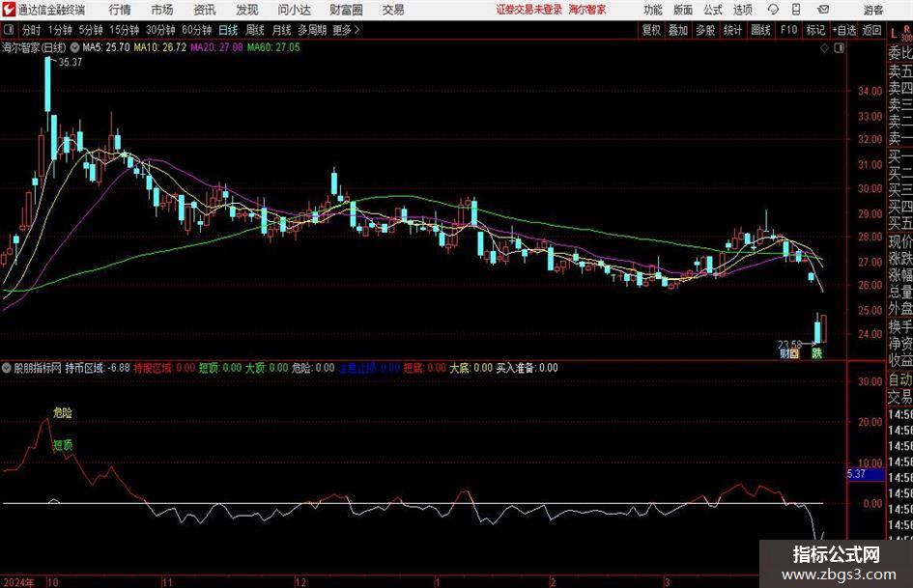Select the 日线 daily period tab
The image size is (913, 588).
pos(228,30)
